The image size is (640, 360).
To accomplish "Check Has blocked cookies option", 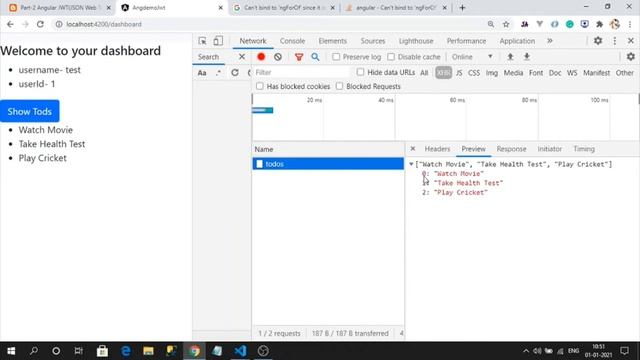I will click(x=260, y=86).
